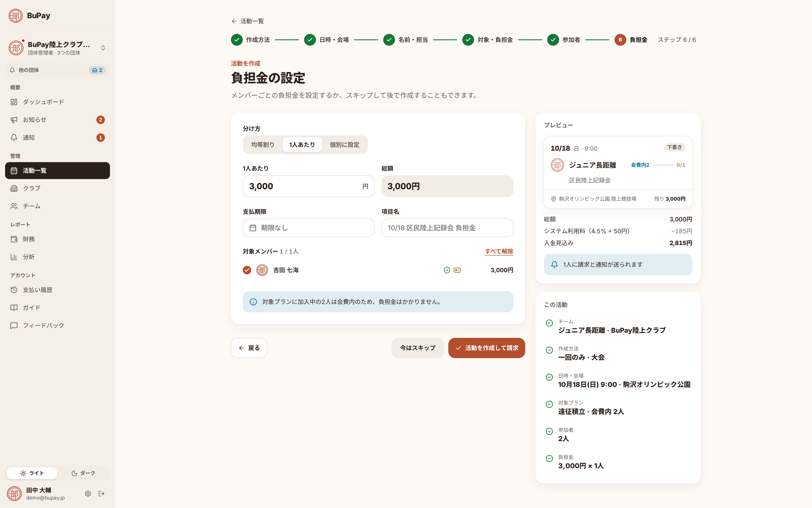This screenshot has width=812, height=508.
Task: Jump to 日時・会場 step
Action: point(326,40)
